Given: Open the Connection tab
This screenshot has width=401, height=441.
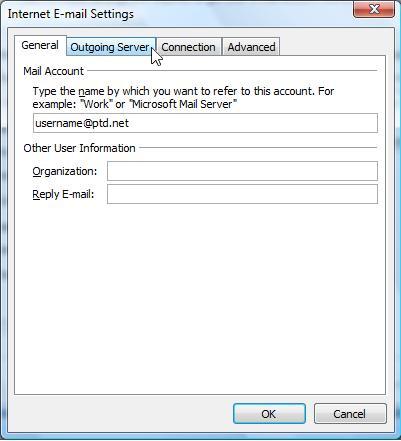Looking at the screenshot, I should (x=188, y=47).
